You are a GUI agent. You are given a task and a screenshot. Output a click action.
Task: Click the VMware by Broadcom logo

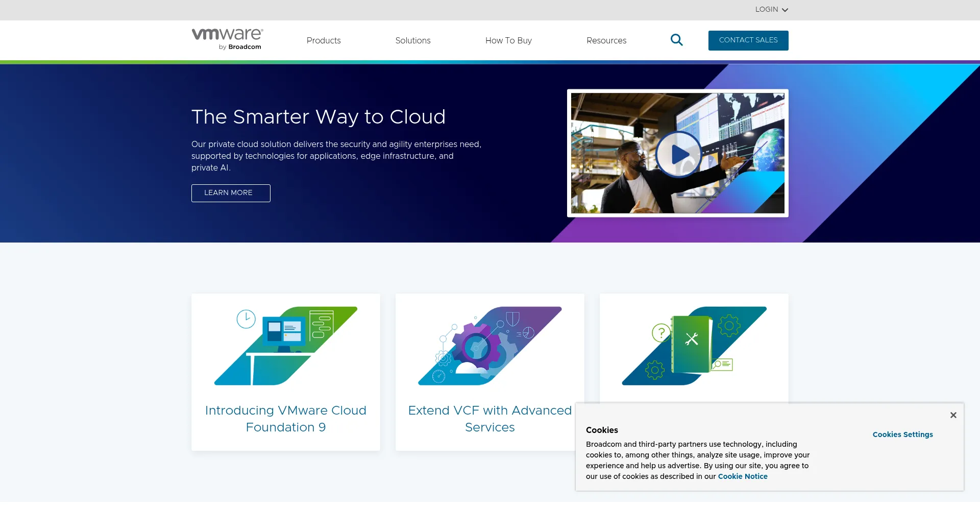[x=227, y=39]
